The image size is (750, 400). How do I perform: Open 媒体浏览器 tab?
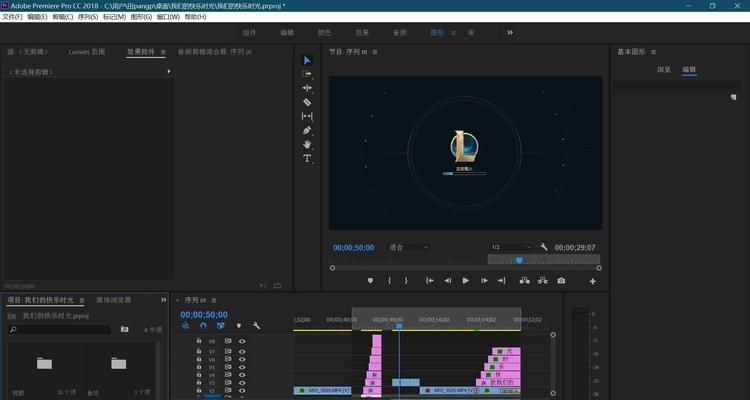pos(114,300)
